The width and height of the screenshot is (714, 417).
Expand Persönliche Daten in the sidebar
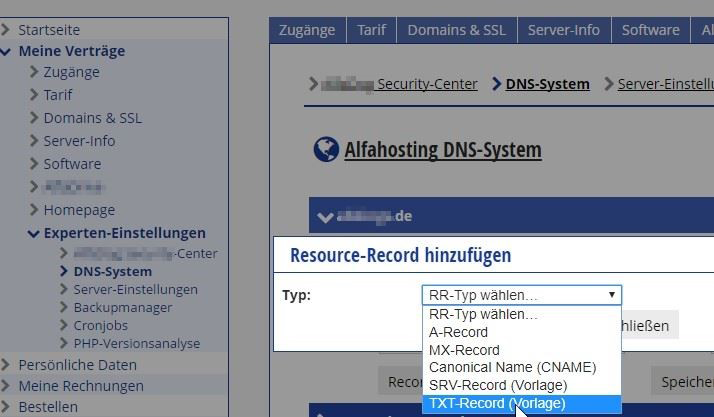click(x=77, y=365)
